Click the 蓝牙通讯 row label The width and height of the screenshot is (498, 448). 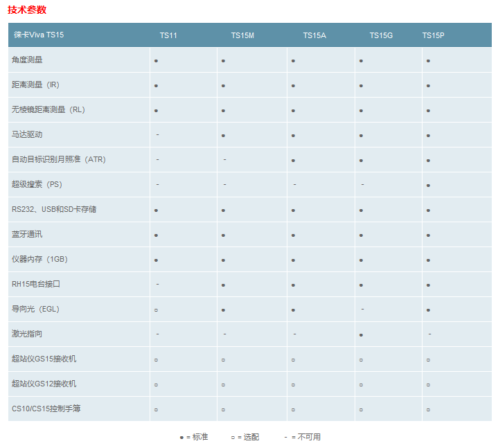(x=27, y=234)
